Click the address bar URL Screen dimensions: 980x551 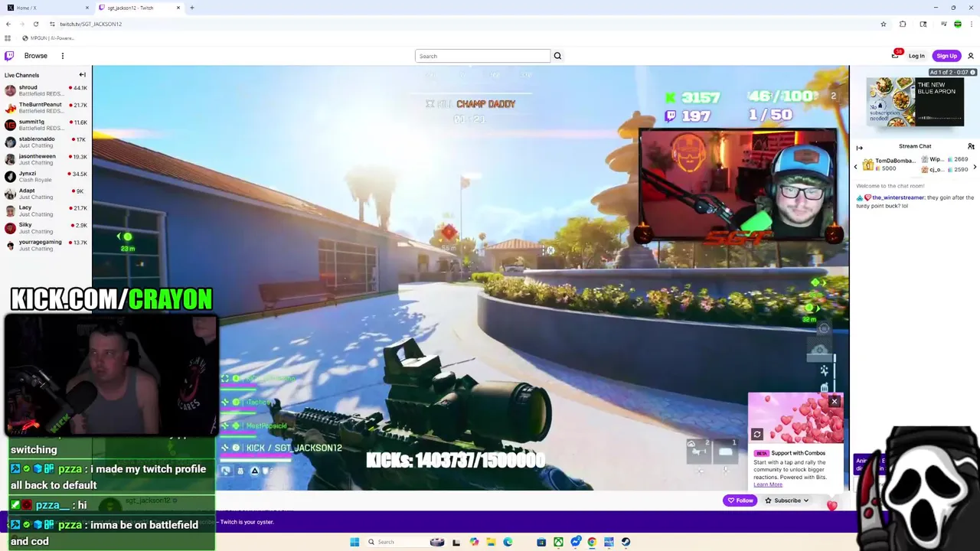coord(90,24)
